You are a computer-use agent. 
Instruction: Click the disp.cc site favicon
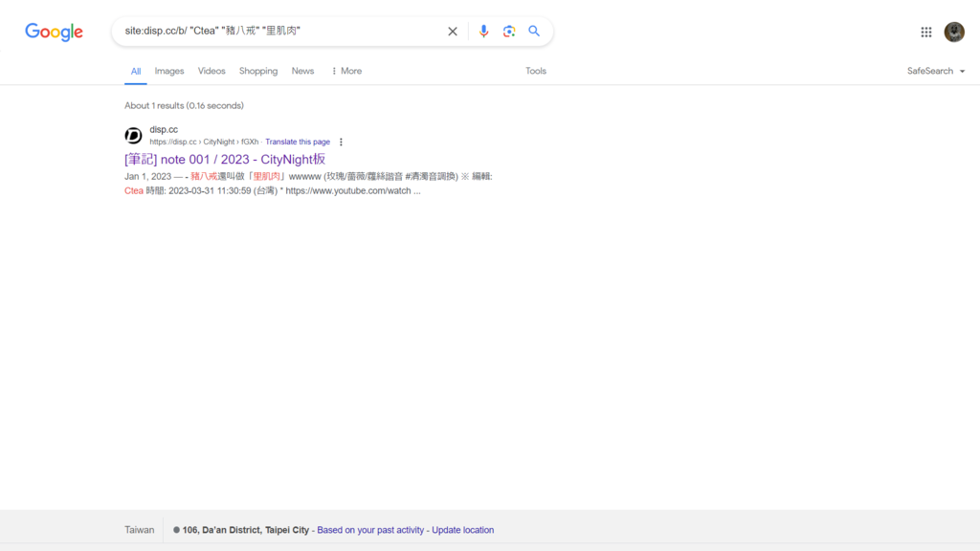click(134, 136)
